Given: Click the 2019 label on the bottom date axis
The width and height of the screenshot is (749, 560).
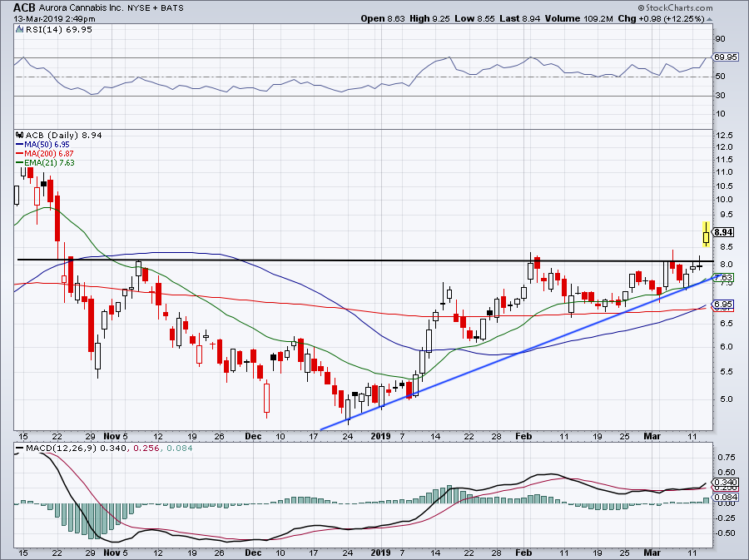Looking at the screenshot, I should click(380, 553).
